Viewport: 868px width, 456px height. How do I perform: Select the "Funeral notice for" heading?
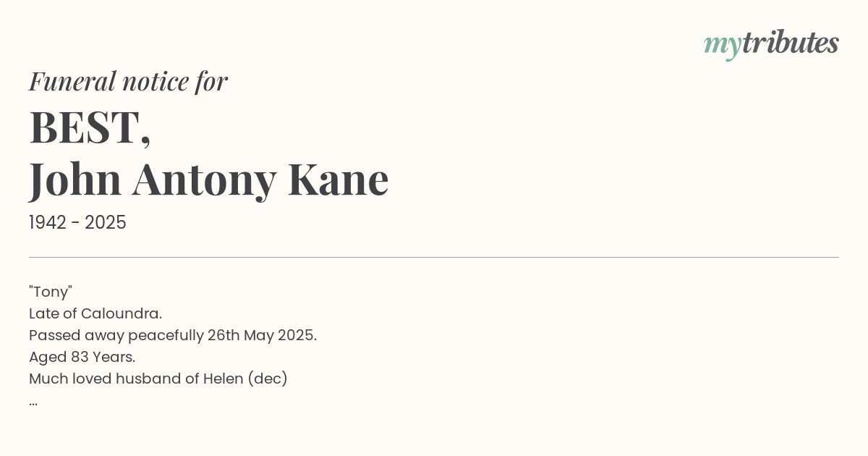pos(128,81)
